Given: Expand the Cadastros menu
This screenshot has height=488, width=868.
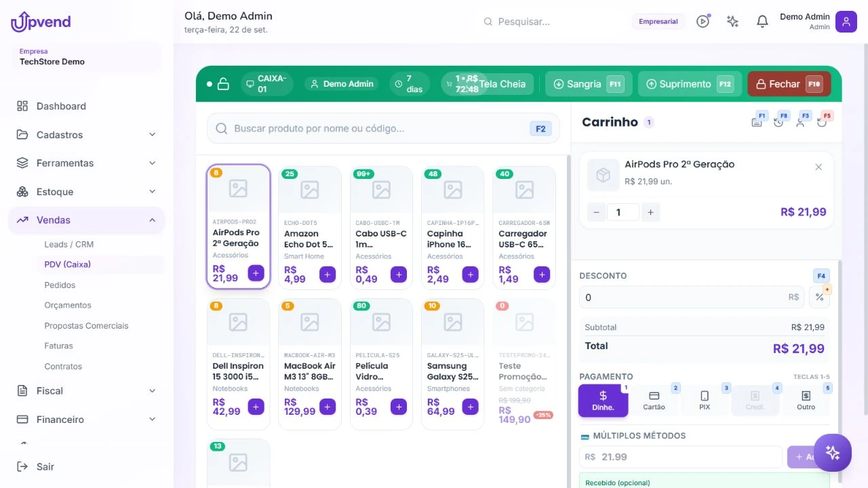Looking at the screenshot, I should click(x=87, y=135).
